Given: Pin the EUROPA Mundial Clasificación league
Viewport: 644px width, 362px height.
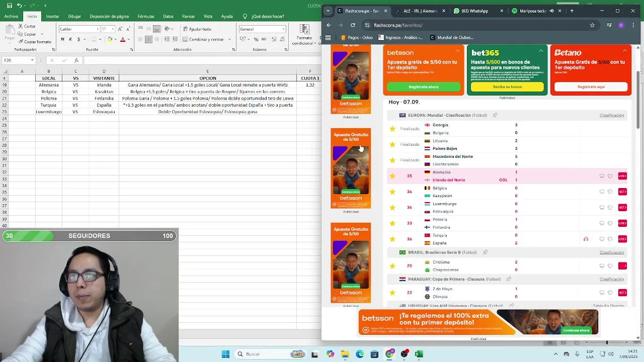Looking at the screenshot, I should click(495, 115).
